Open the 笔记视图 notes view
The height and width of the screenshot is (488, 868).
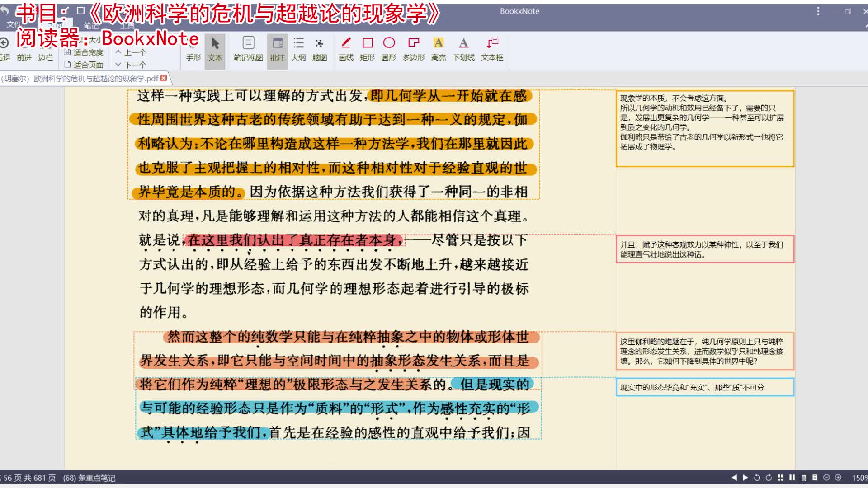(x=248, y=50)
